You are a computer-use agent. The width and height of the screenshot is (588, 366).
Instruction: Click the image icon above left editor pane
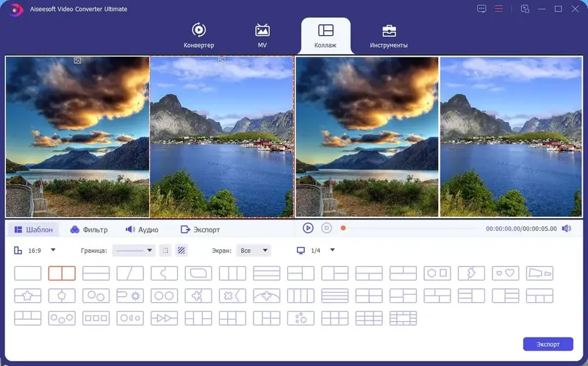click(x=77, y=60)
